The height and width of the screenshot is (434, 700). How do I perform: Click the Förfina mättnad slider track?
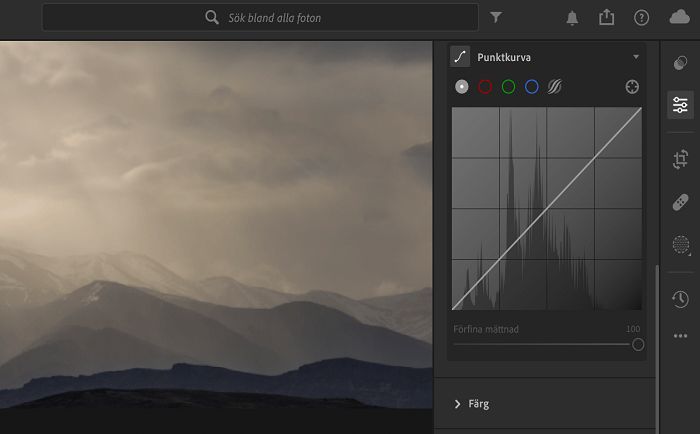click(x=542, y=344)
